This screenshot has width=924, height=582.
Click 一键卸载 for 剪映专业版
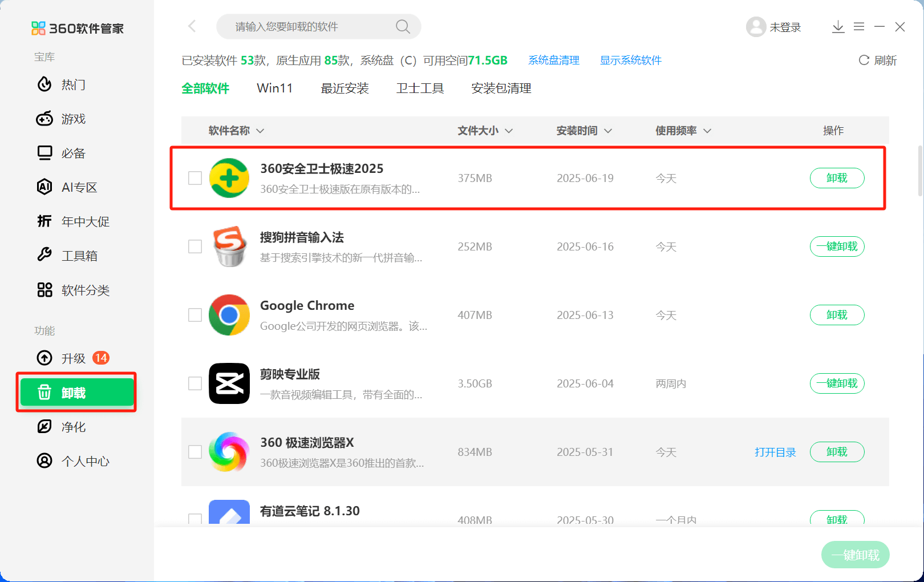pyautogui.click(x=837, y=383)
